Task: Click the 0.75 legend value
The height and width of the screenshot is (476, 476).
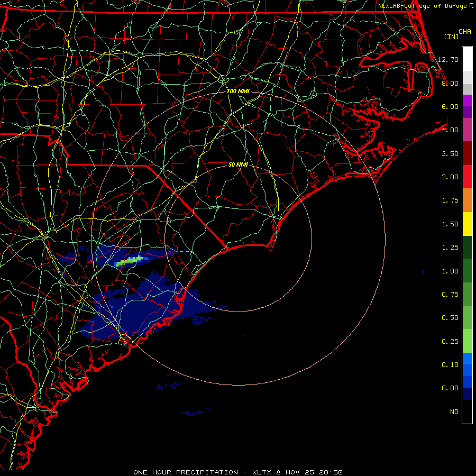Action: pos(450,295)
